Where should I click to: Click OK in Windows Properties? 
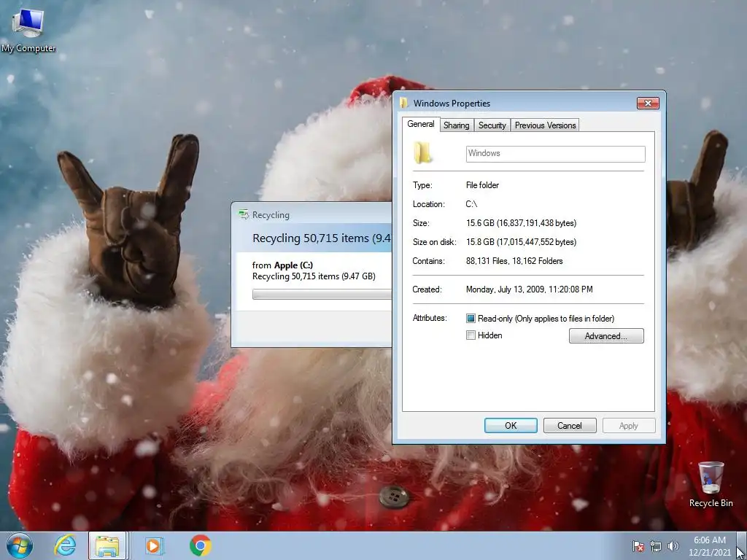tap(511, 426)
